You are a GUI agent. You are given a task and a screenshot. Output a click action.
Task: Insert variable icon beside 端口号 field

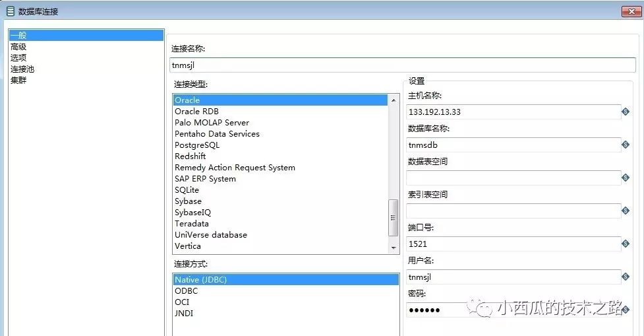pyautogui.click(x=626, y=244)
